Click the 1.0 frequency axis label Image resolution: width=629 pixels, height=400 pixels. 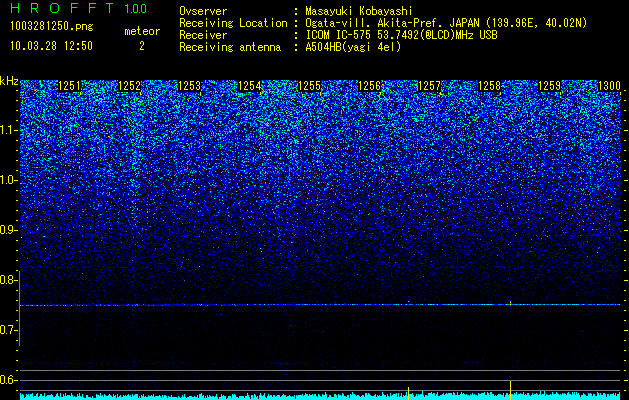pos(7,180)
